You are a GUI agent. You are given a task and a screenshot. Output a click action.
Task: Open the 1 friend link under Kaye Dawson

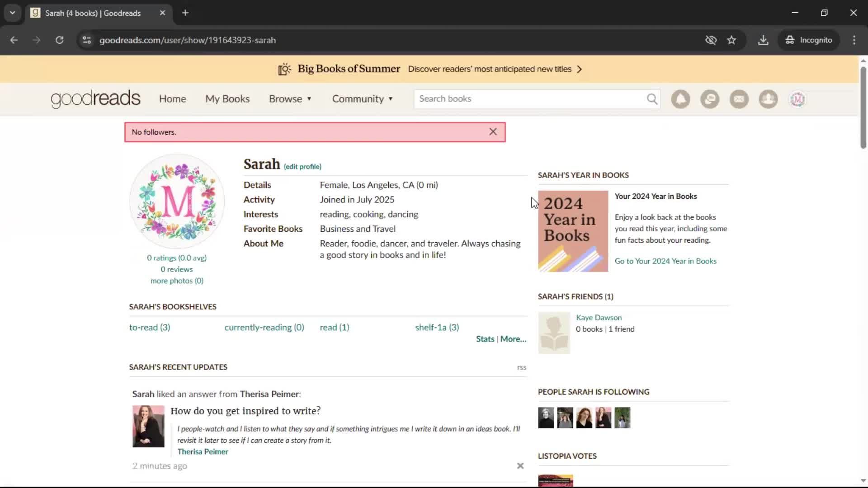pos(621,329)
